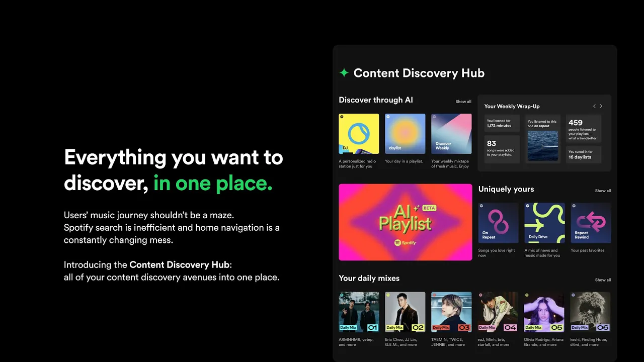Click 'Your Weekly Wrap-Up' heading
This screenshot has width=644, height=362.
[x=512, y=106]
